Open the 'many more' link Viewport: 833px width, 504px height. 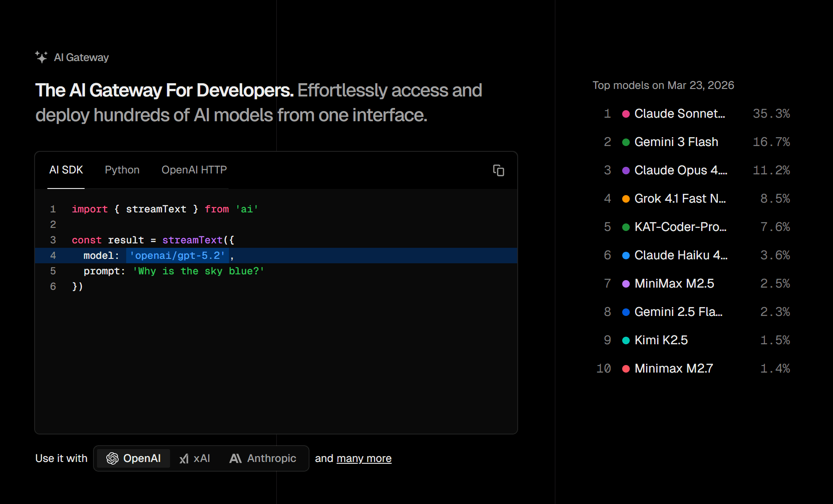click(364, 458)
